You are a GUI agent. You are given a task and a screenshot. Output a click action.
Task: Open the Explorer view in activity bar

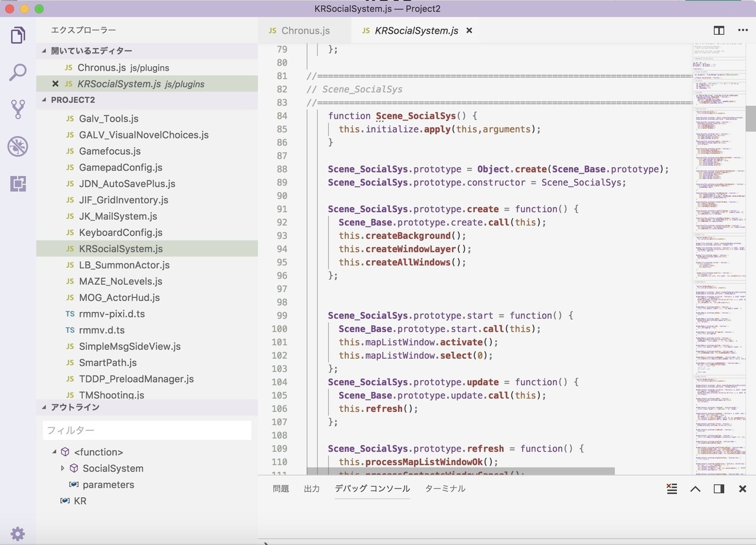[x=18, y=35]
